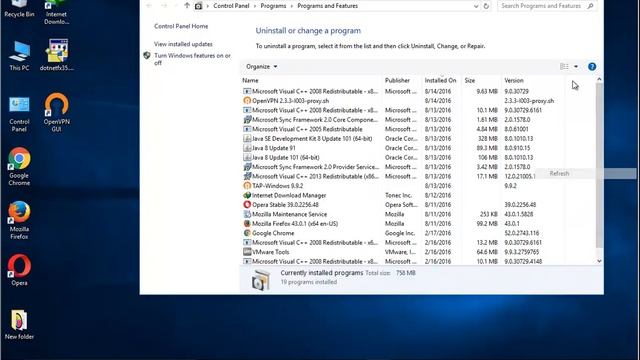Screen dimensions: 640x360
Task: Select the New folder desktop icon
Action: [19, 324]
